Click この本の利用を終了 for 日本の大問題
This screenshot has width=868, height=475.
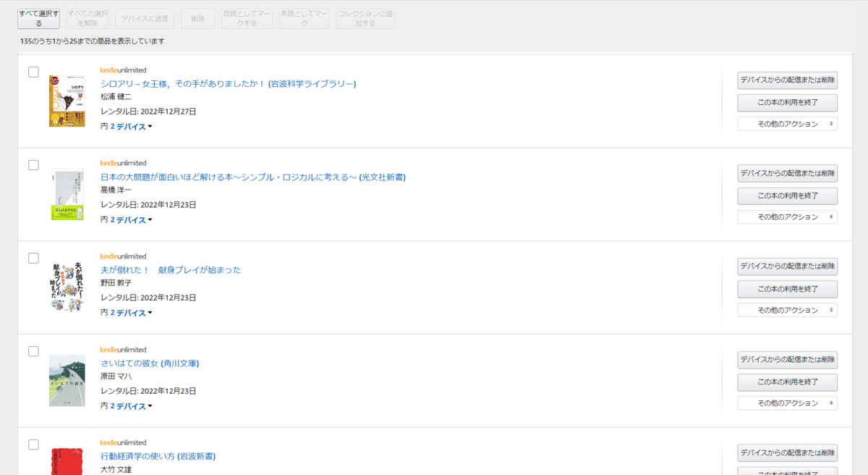pos(788,196)
